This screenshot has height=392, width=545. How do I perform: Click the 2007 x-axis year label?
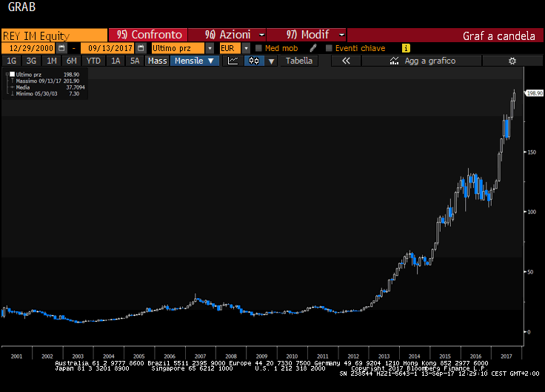coord(200,356)
